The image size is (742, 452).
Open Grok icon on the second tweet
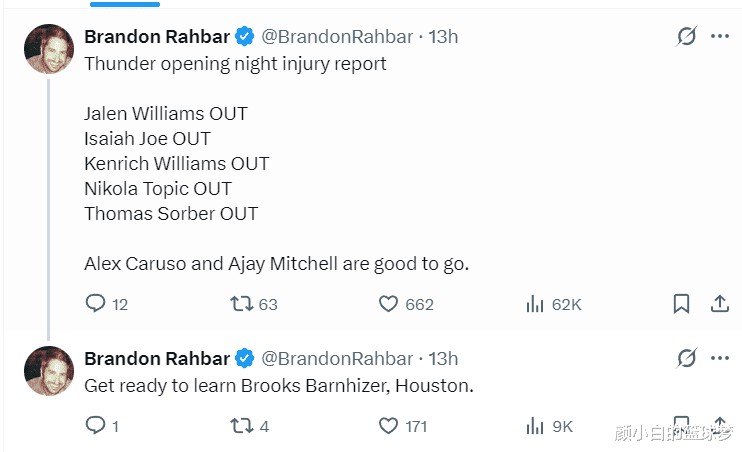pos(686,358)
